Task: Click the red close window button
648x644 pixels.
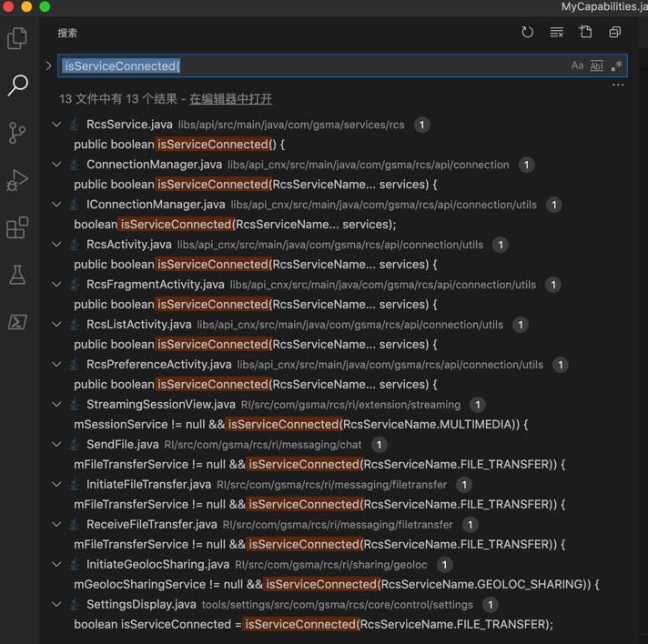Action: coord(8,6)
